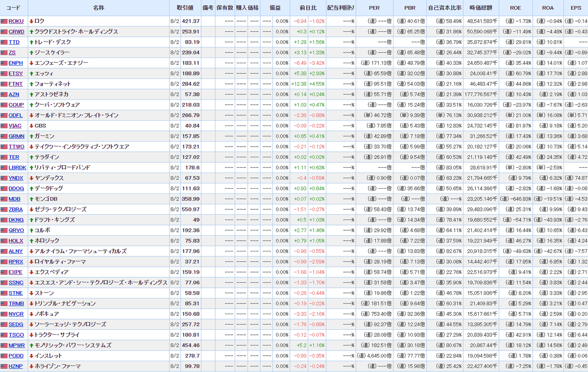Click the US flag icon beside TTWO
This screenshot has width=588, height=372.
(x=4, y=147)
